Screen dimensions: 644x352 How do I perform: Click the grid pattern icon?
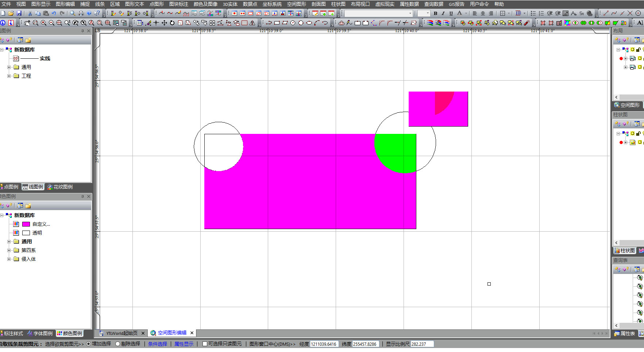244,23
